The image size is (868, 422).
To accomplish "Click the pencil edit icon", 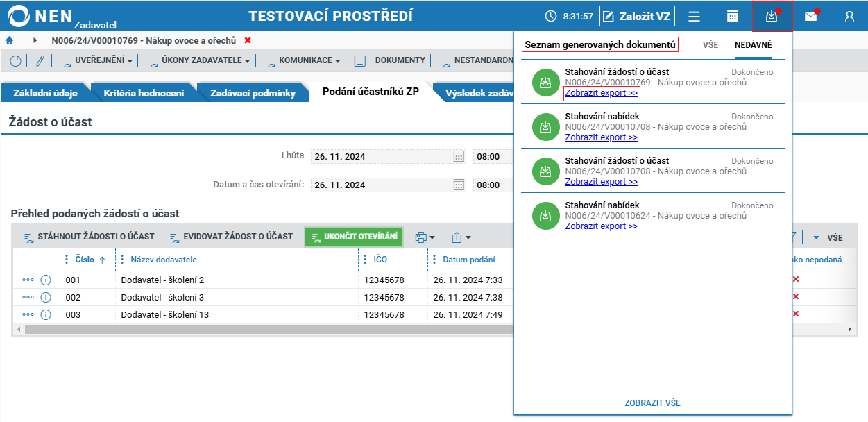I will (x=40, y=61).
